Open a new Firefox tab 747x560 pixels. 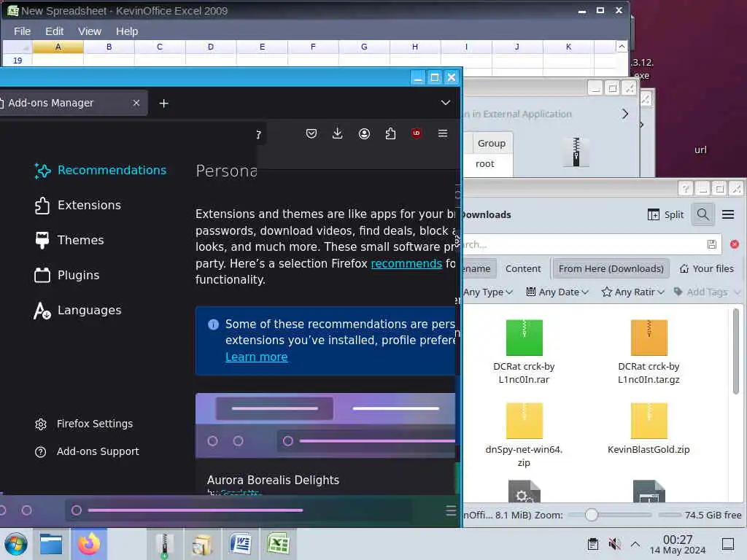(163, 104)
